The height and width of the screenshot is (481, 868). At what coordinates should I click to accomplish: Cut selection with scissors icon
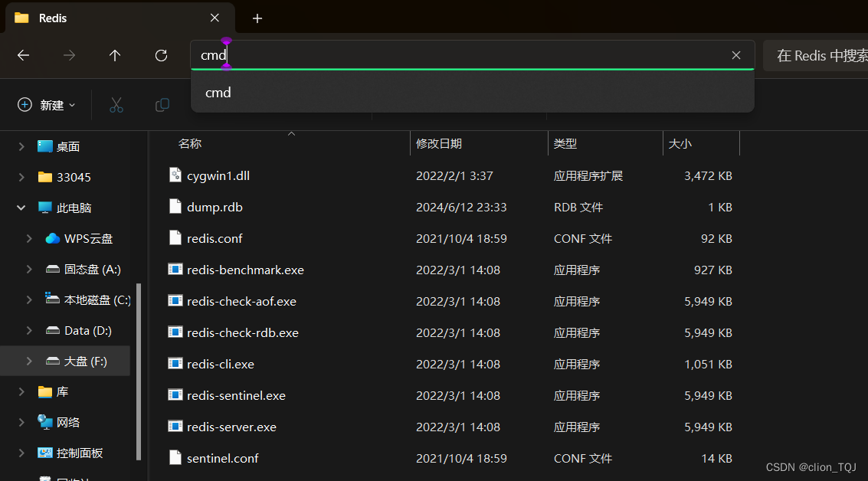(x=116, y=105)
